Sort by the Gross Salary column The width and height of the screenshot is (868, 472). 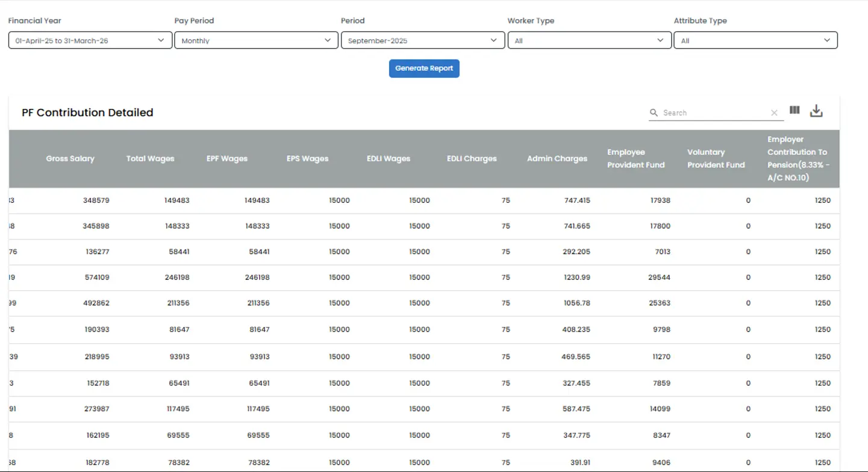70,158
